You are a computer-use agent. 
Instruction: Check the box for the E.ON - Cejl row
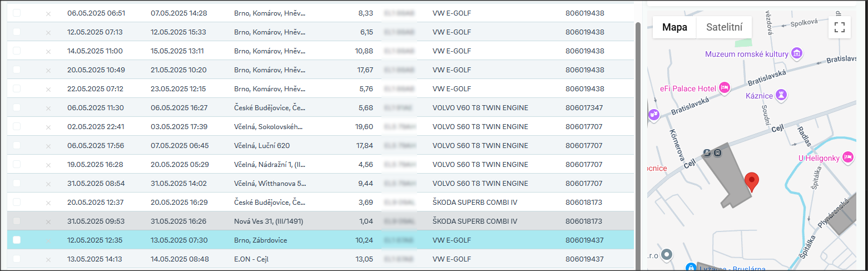point(17,259)
